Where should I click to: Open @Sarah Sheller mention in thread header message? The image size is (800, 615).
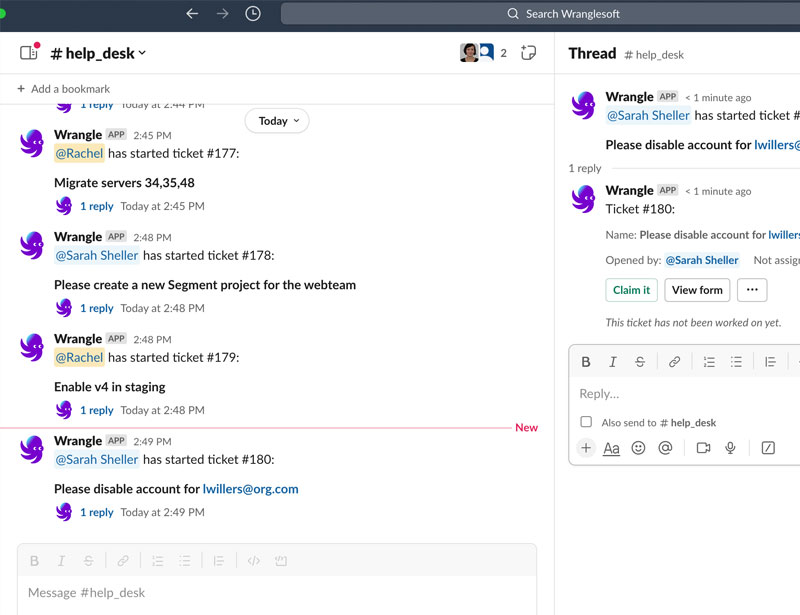pos(648,115)
